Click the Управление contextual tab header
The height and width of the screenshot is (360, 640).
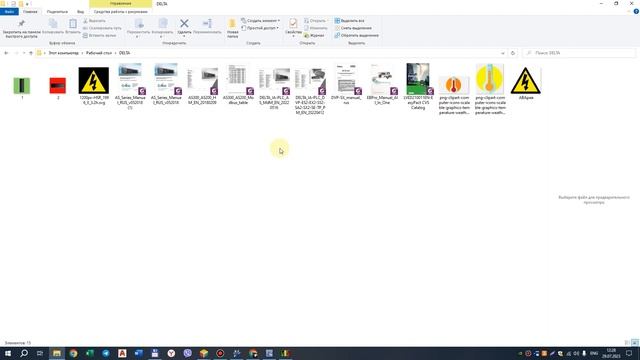120,4
